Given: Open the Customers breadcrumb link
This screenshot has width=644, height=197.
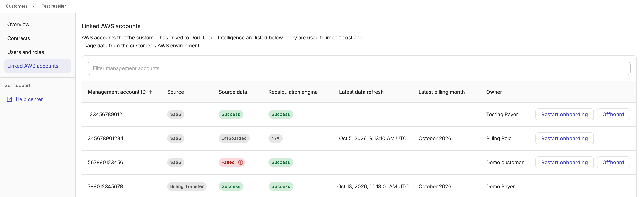Looking at the screenshot, I should 17,6.
